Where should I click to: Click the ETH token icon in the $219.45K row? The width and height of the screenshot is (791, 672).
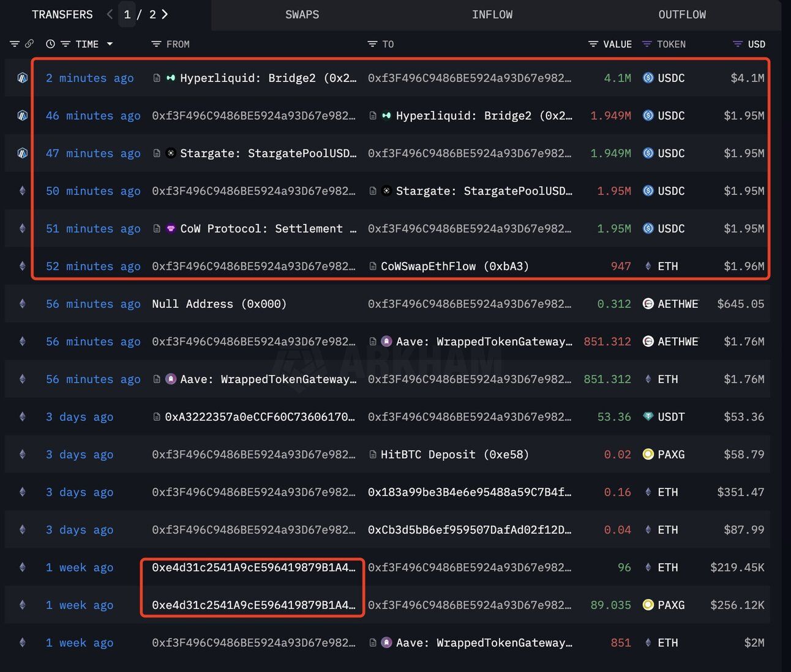648,567
